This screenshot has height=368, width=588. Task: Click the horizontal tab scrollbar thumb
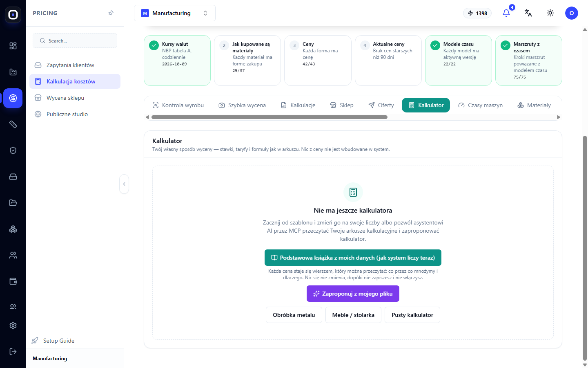pos(269,117)
